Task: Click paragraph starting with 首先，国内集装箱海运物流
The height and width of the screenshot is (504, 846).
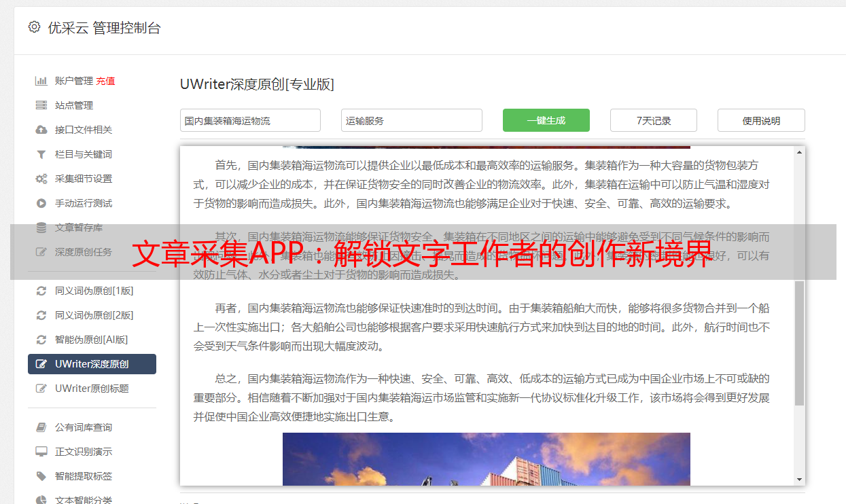Action: pos(482,184)
